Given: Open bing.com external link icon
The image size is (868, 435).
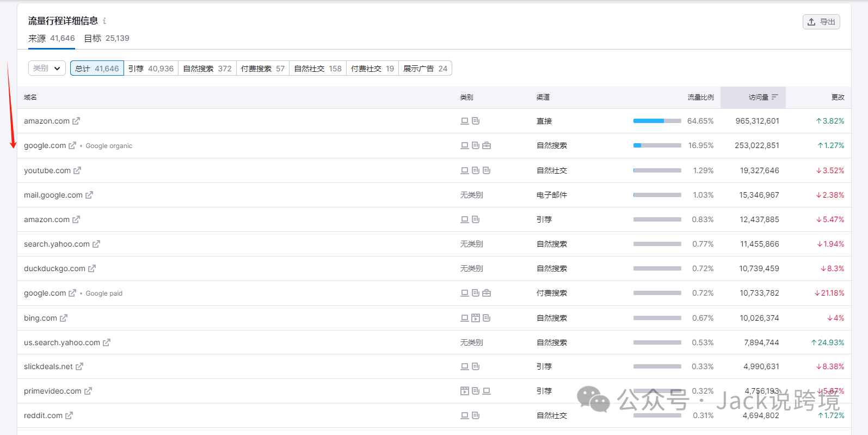Looking at the screenshot, I should coord(64,318).
